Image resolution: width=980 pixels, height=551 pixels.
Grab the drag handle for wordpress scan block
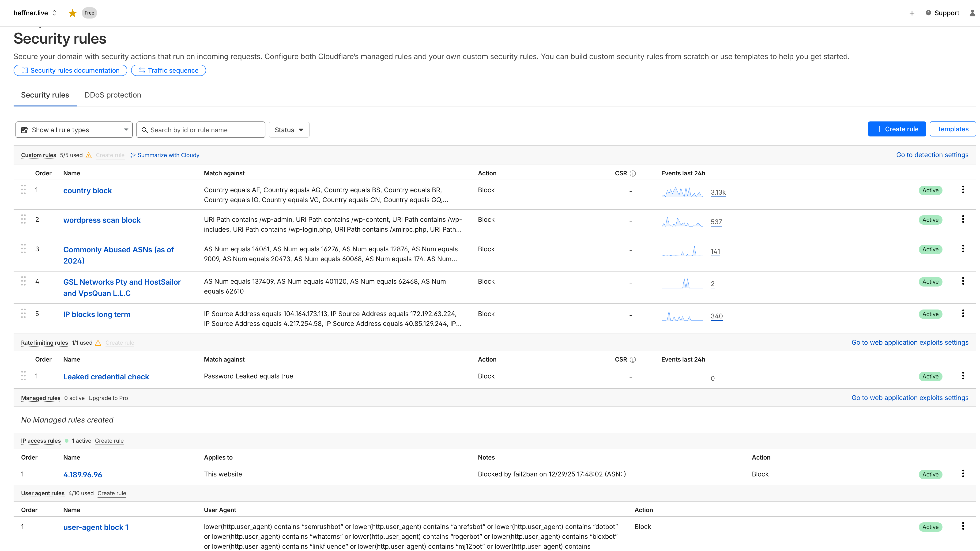[x=23, y=219]
